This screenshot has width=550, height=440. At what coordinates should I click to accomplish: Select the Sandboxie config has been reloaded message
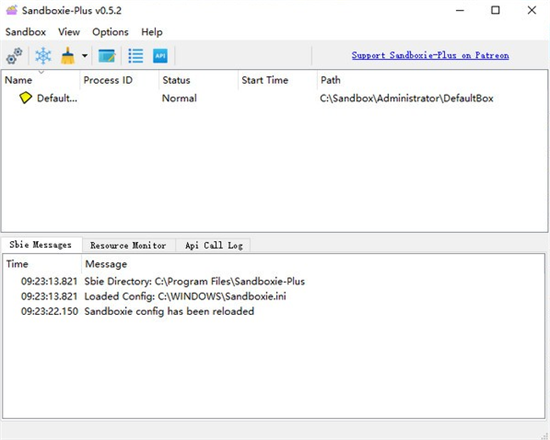pyautogui.click(x=169, y=312)
